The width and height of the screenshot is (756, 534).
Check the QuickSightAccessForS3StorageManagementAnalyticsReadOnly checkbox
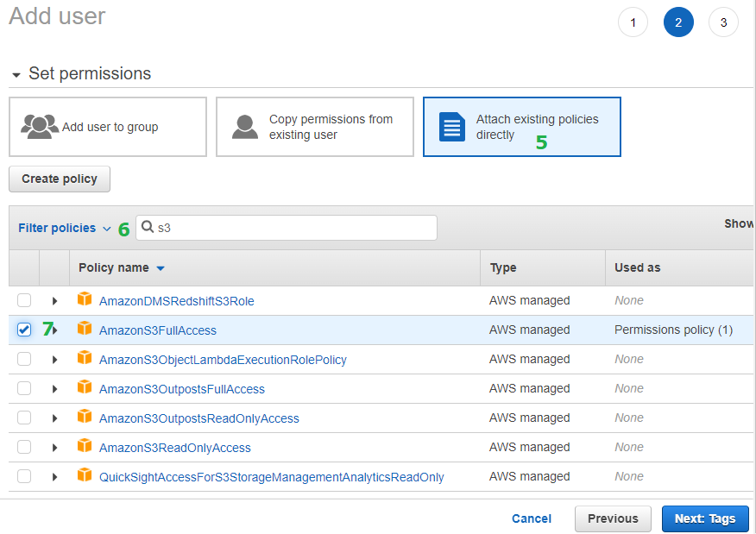(24, 477)
